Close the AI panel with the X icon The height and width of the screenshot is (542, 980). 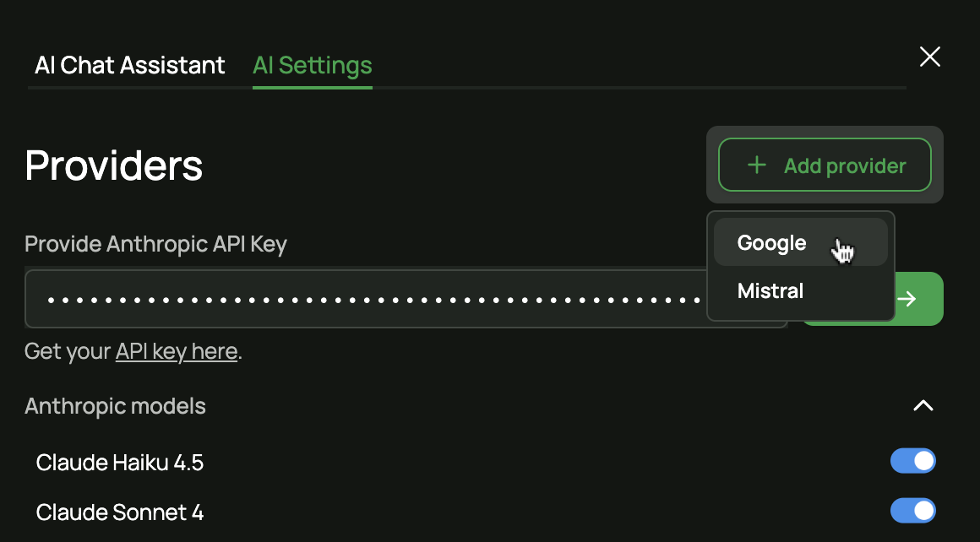tap(929, 57)
